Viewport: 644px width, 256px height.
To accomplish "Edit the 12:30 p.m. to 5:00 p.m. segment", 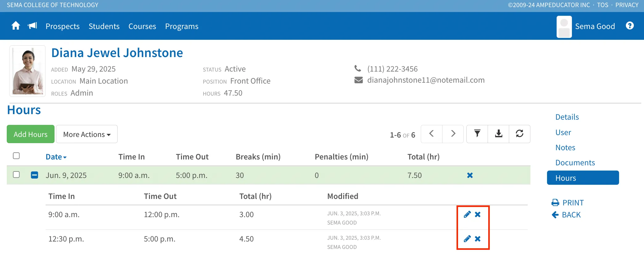I will coord(467,239).
